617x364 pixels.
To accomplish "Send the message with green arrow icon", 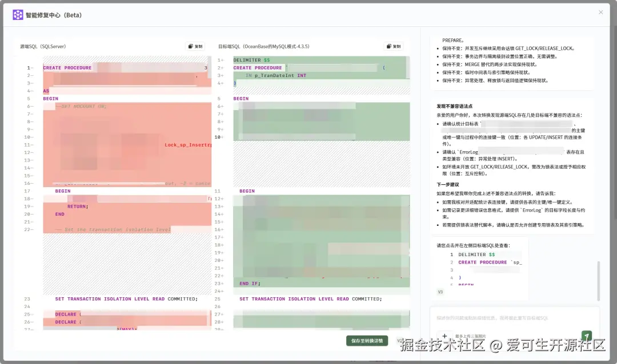I will [586, 335].
